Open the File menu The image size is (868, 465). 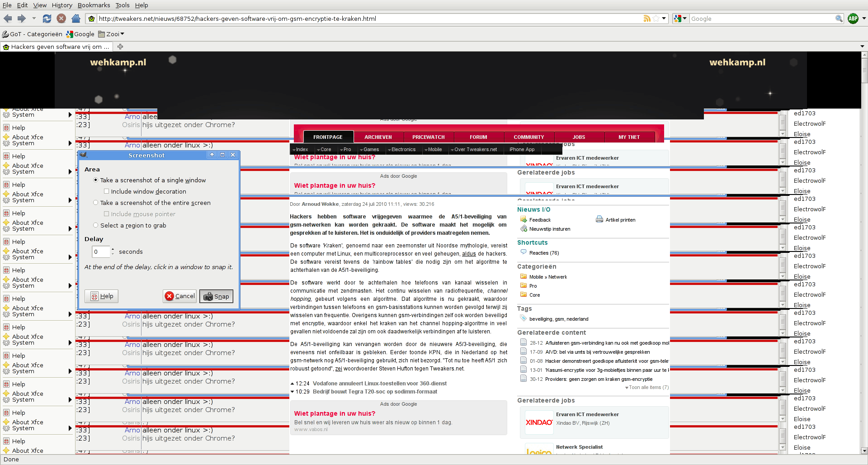click(x=7, y=5)
